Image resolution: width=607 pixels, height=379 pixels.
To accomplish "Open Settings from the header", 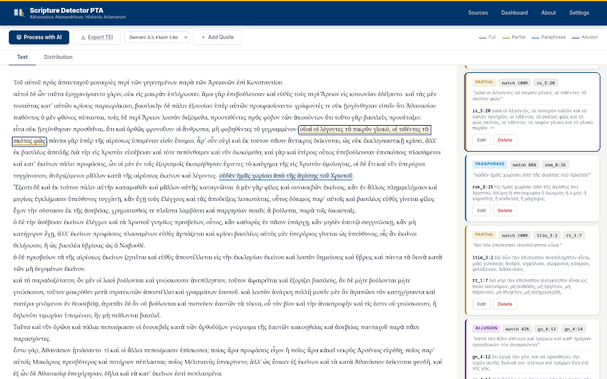I will click(579, 13).
